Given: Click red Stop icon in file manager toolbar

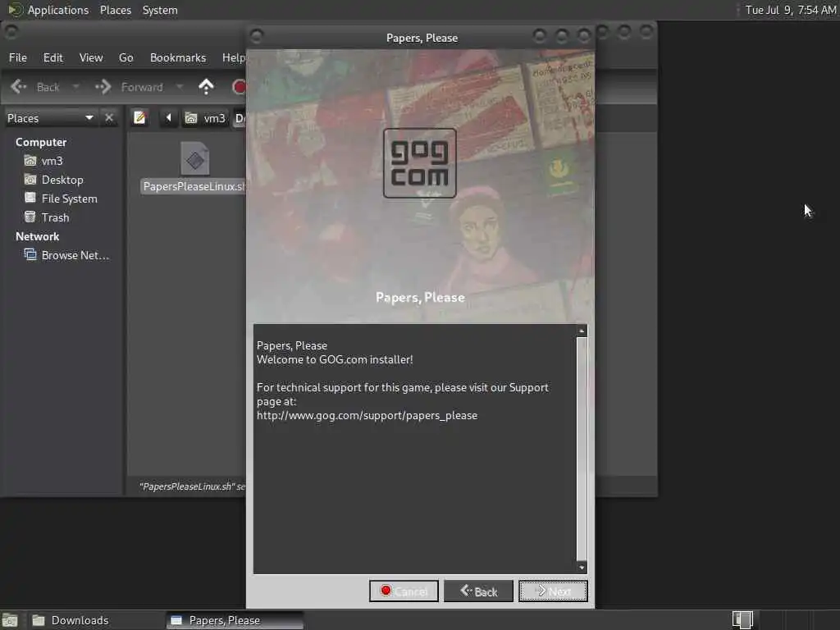Looking at the screenshot, I should click(240, 87).
